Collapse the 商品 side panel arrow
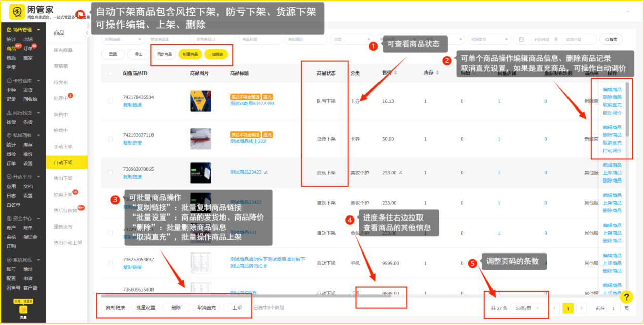Screen dimensions: 644x325 (87, 33)
